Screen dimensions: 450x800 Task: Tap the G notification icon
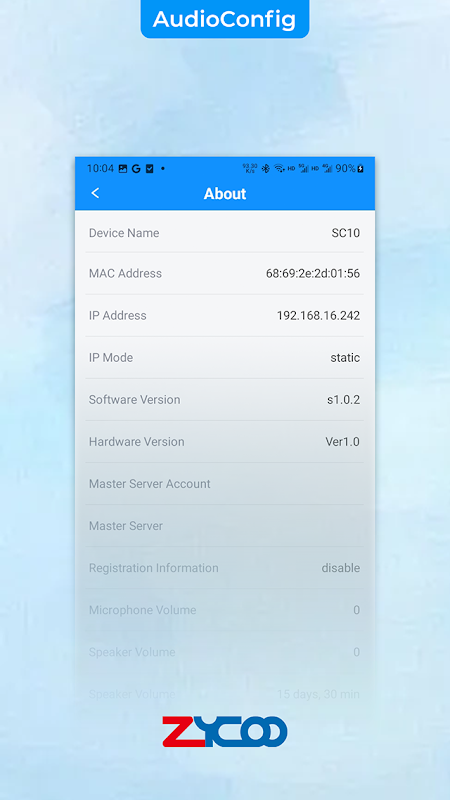(136, 168)
